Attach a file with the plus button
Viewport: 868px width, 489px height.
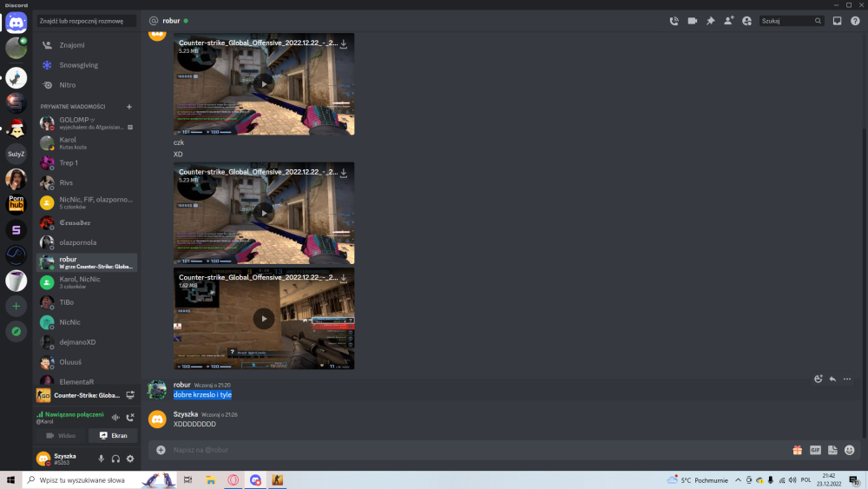(161, 450)
